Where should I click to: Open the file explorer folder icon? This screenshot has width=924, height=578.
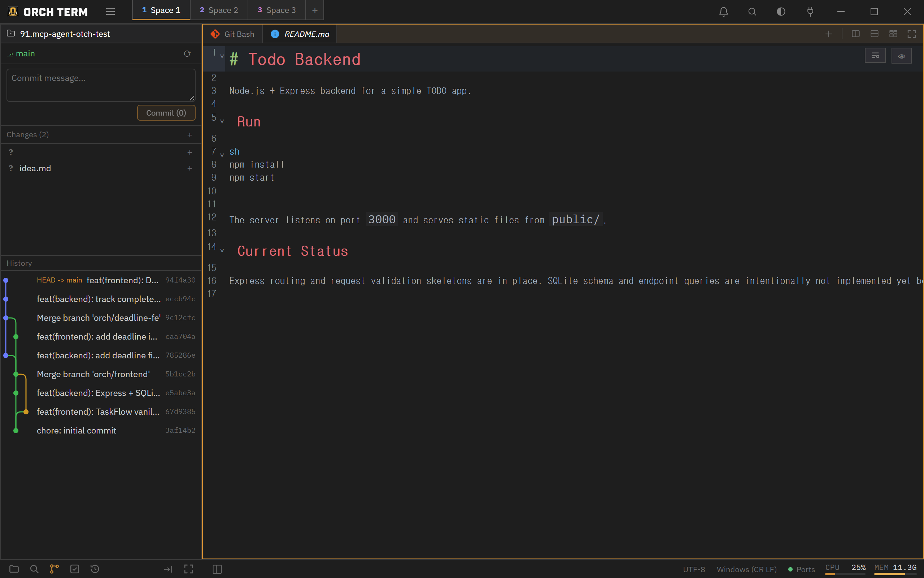point(14,569)
